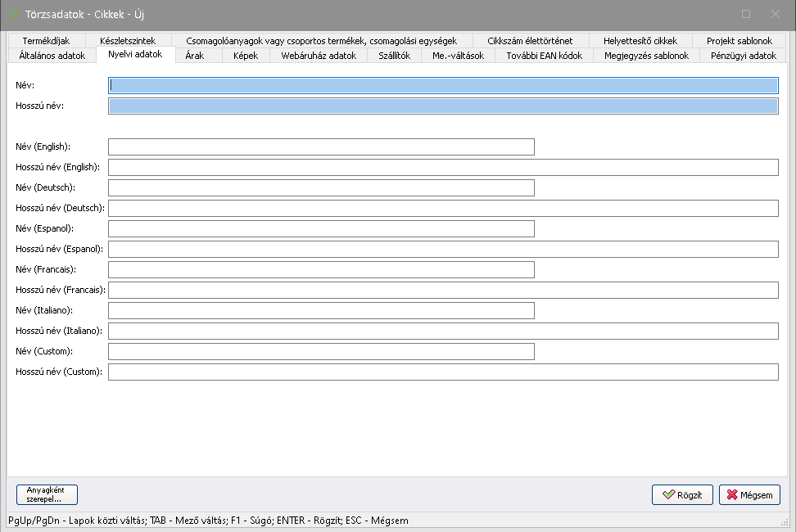
Task: Switch to the Általános adatok tab
Action: 52,56
